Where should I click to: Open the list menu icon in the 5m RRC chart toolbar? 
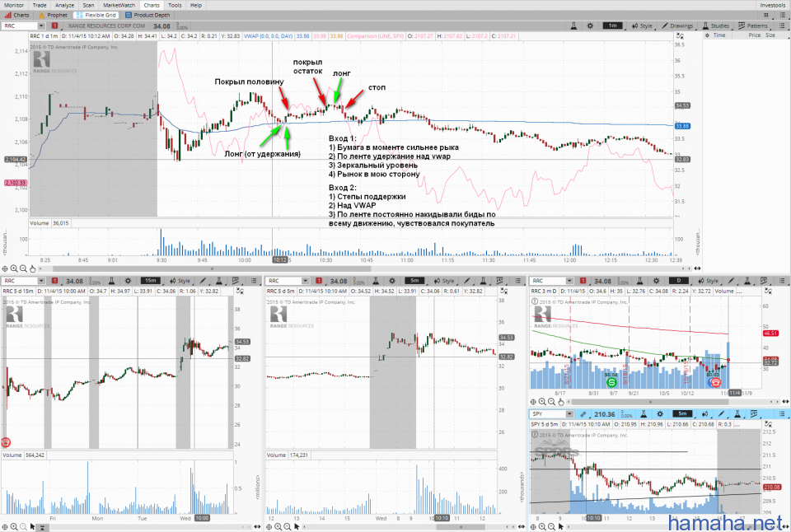point(517,281)
